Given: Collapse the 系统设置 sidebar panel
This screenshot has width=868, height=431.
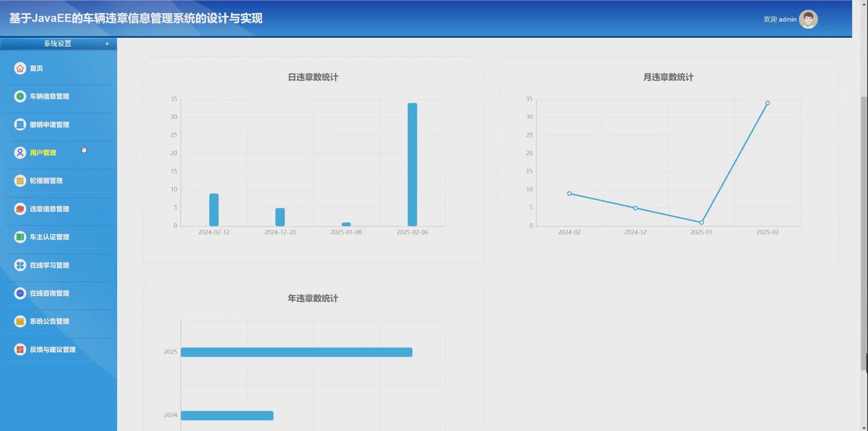Looking at the screenshot, I should (107, 43).
